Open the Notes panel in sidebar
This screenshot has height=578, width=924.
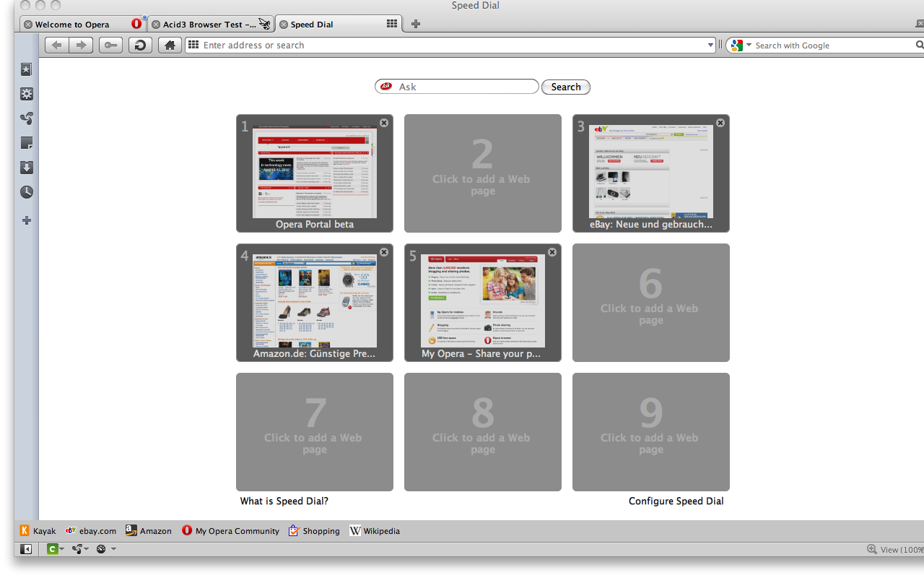[x=26, y=143]
